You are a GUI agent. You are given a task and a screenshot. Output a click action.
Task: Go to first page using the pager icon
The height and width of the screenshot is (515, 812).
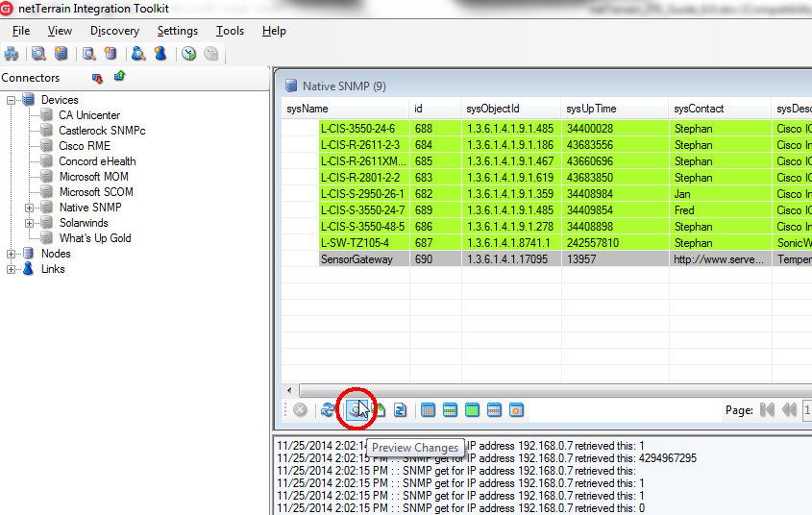click(x=767, y=410)
